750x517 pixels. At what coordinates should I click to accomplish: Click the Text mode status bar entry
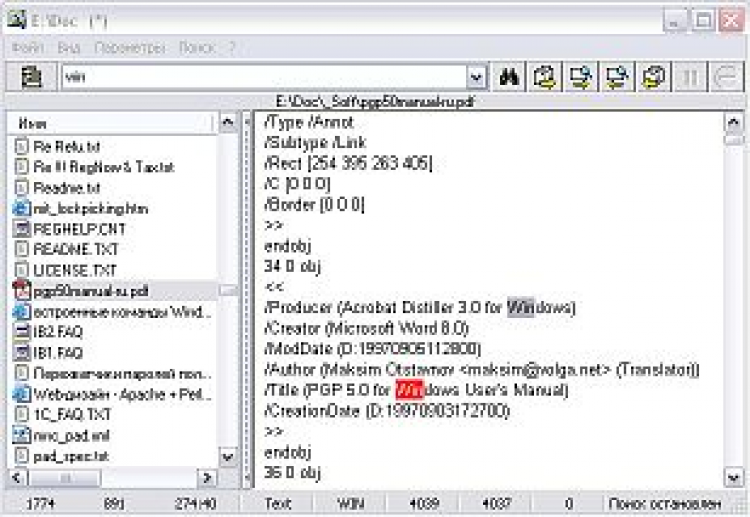(x=277, y=504)
